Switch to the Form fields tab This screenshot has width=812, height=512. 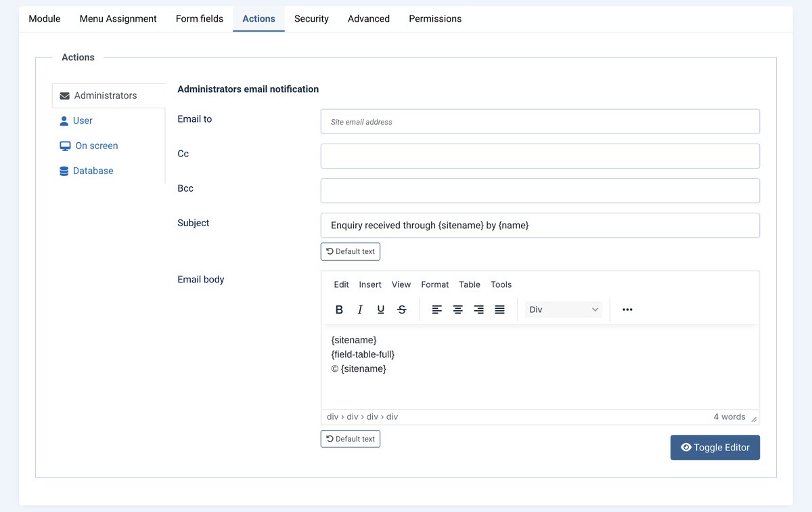click(x=200, y=19)
